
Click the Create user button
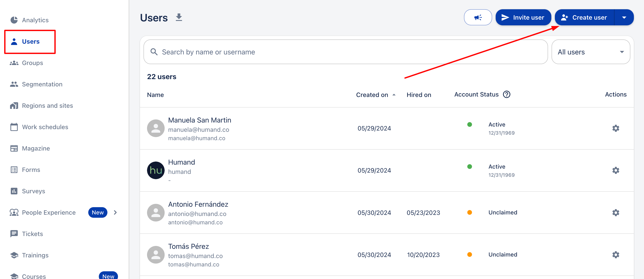(584, 17)
